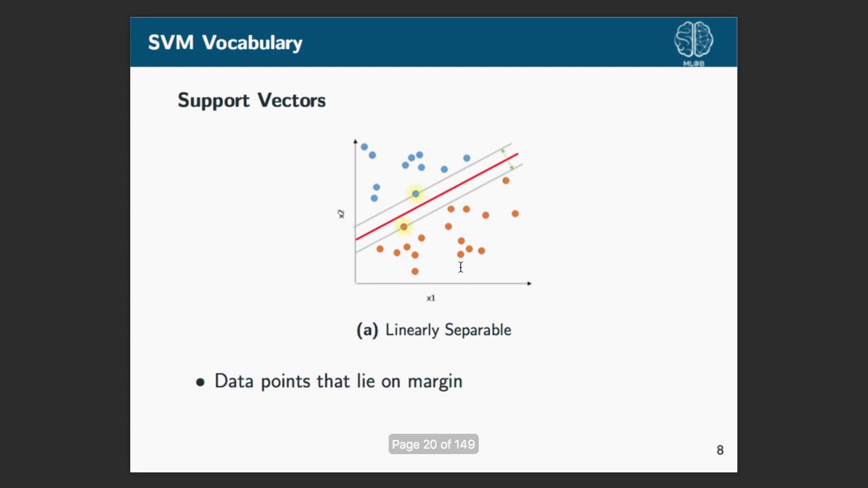Click the red decision boundary line
Viewport: 868px width, 488px height.
pos(437,197)
